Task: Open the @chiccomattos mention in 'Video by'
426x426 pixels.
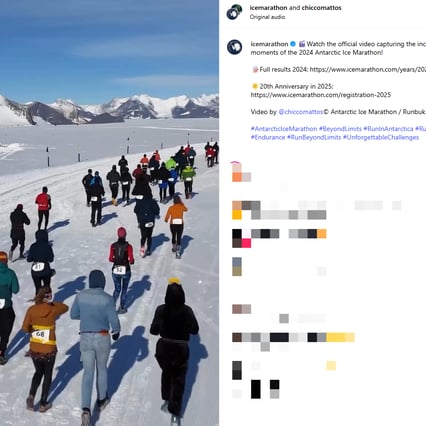Action: point(300,112)
